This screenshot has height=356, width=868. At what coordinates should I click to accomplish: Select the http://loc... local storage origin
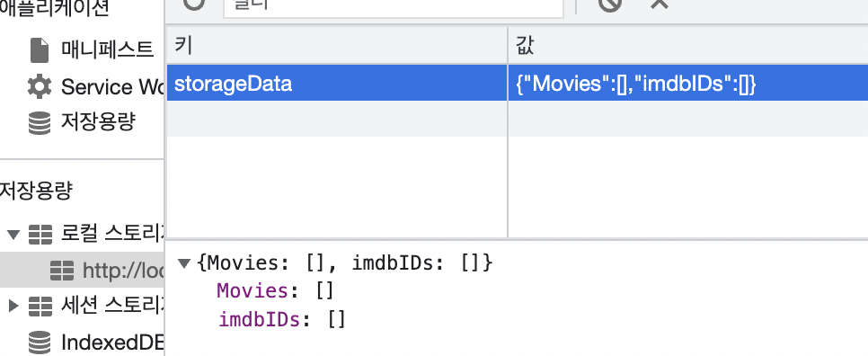point(123,270)
